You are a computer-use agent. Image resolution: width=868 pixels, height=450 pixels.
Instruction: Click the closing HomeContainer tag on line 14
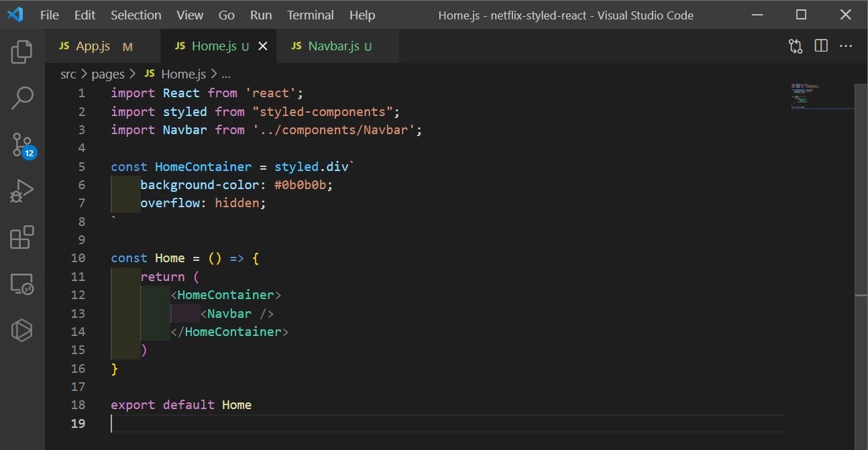(229, 331)
